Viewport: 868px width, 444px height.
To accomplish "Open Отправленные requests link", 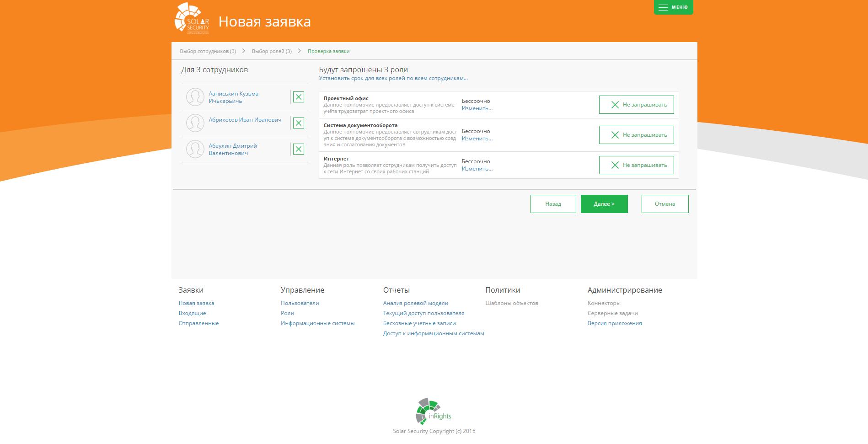I will (x=198, y=323).
